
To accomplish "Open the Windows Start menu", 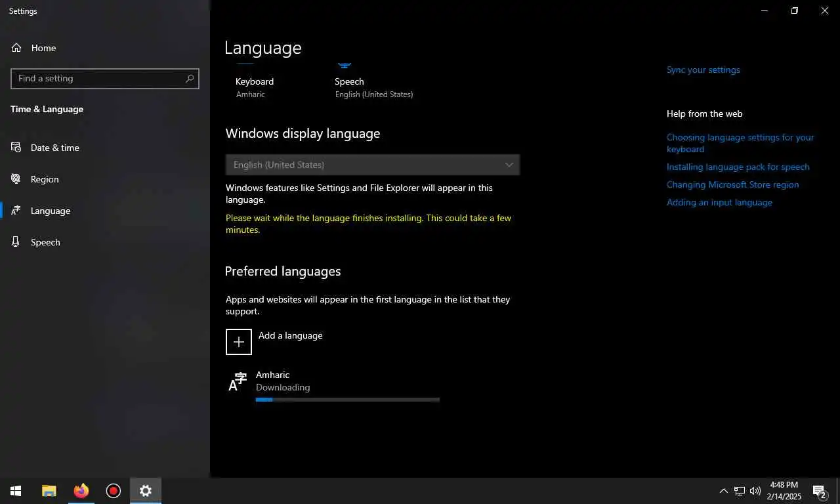I will tap(16, 491).
